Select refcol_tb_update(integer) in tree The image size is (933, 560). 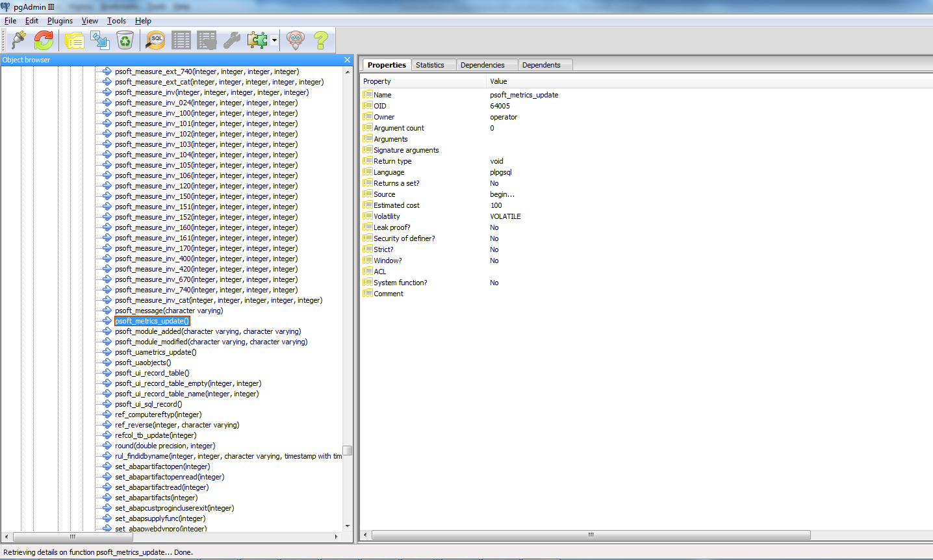(x=155, y=435)
